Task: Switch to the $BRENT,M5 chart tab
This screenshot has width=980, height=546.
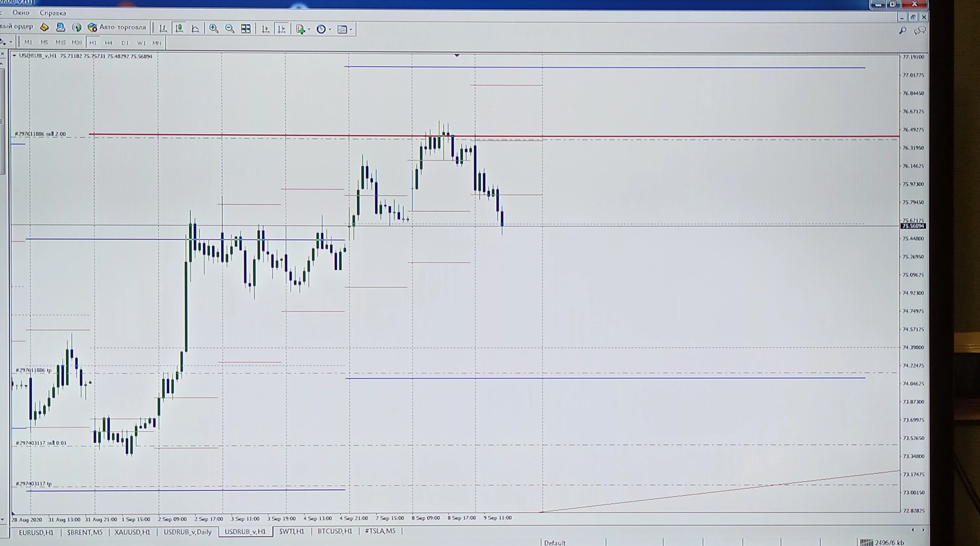Action: [85, 532]
